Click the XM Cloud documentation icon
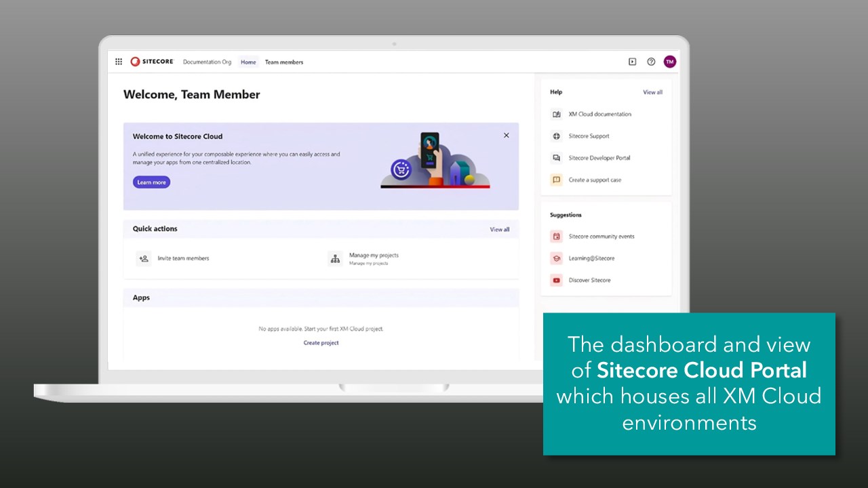The image size is (868, 488). coord(557,115)
